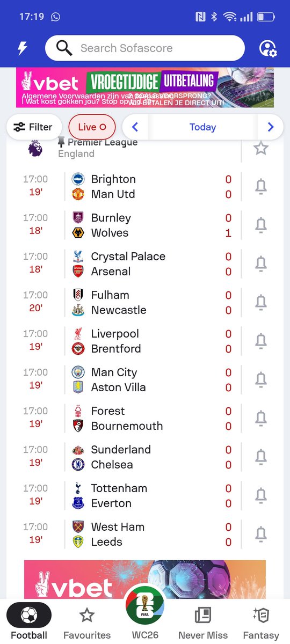
Task: Favourite Premier League with the star icon
Action: point(261,148)
